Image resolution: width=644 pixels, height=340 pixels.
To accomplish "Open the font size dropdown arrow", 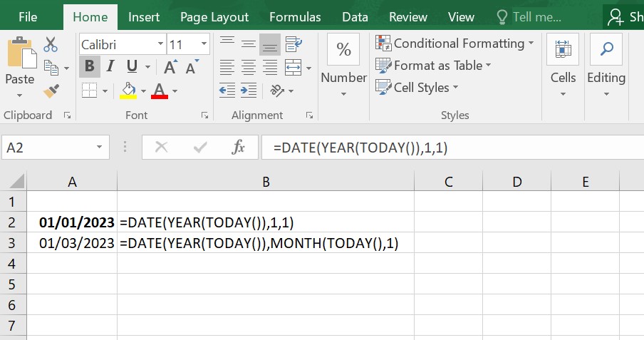I will 204,44.
